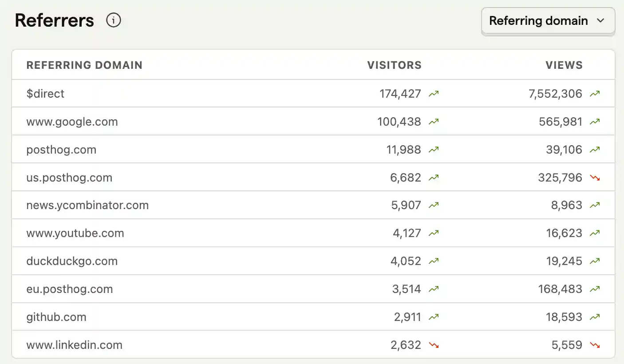Click the Referrers heading
The image size is (624, 364).
(x=55, y=20)
